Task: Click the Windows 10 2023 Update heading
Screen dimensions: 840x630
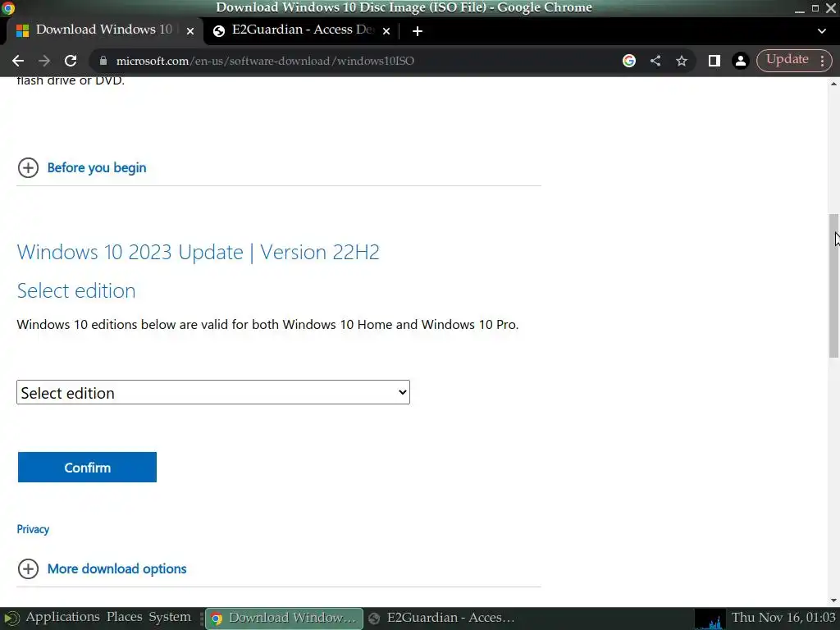Action: click(198, 252)
